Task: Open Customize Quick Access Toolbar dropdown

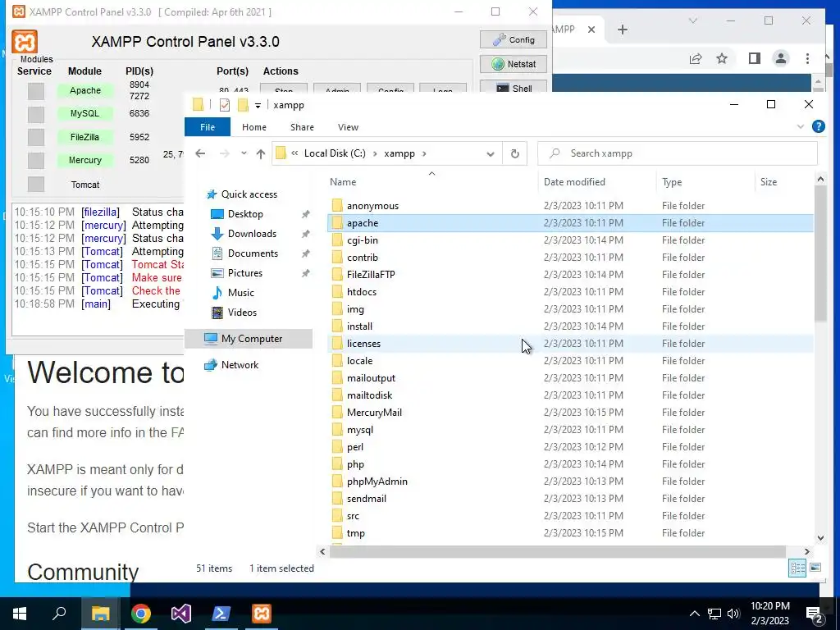Action: (x=258, y=106)
